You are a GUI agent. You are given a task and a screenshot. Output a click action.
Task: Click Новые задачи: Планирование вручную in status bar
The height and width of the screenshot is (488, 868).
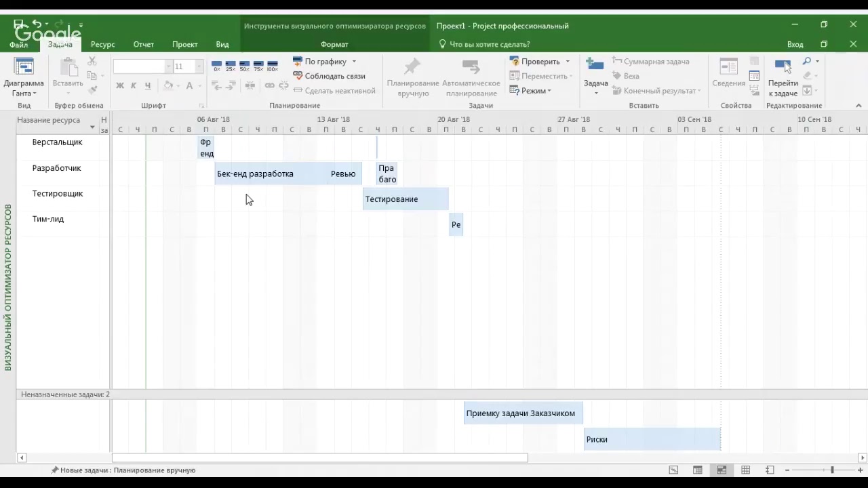pyautogui.click(x=123, y=470)
